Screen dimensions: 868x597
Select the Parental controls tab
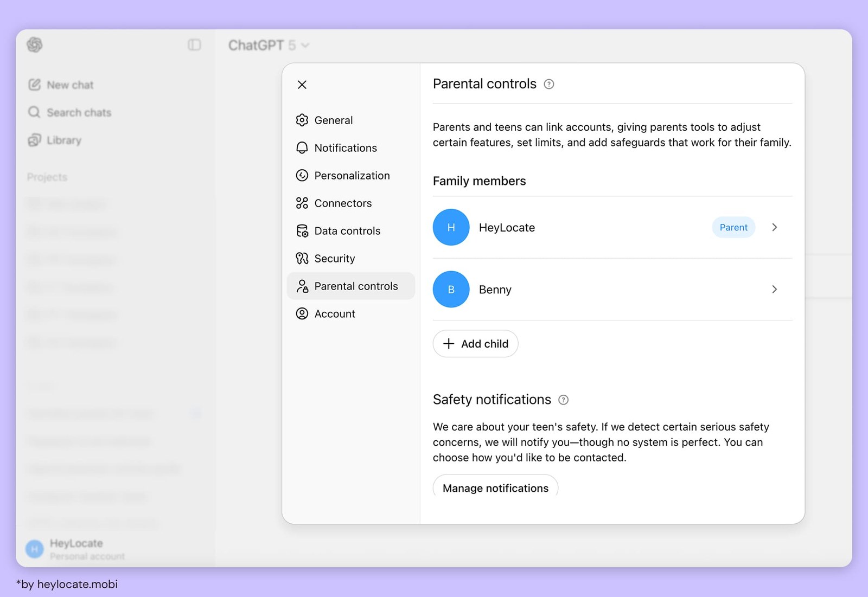(351, 286)
